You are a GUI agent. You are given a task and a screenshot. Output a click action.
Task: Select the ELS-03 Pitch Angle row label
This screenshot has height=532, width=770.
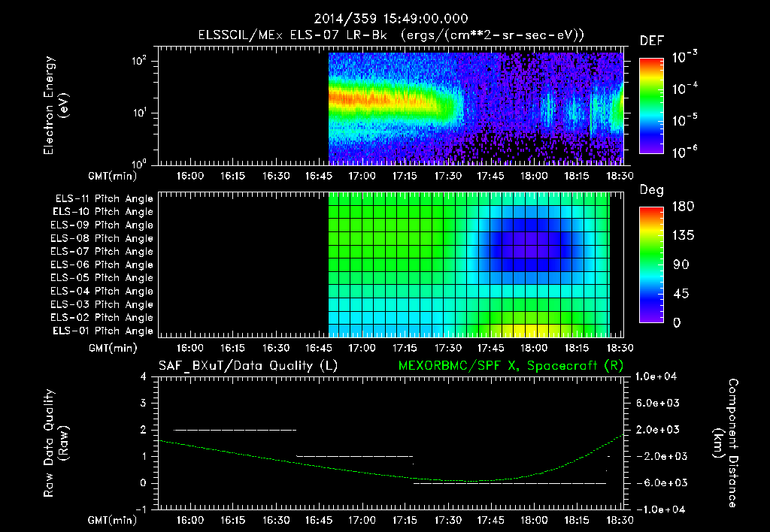pos(102,305)
